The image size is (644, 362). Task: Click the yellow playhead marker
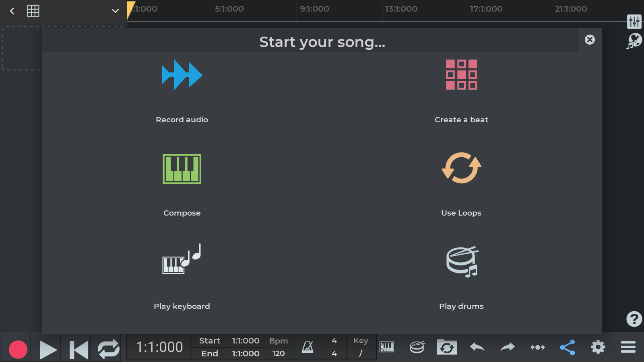click(130, 10)
